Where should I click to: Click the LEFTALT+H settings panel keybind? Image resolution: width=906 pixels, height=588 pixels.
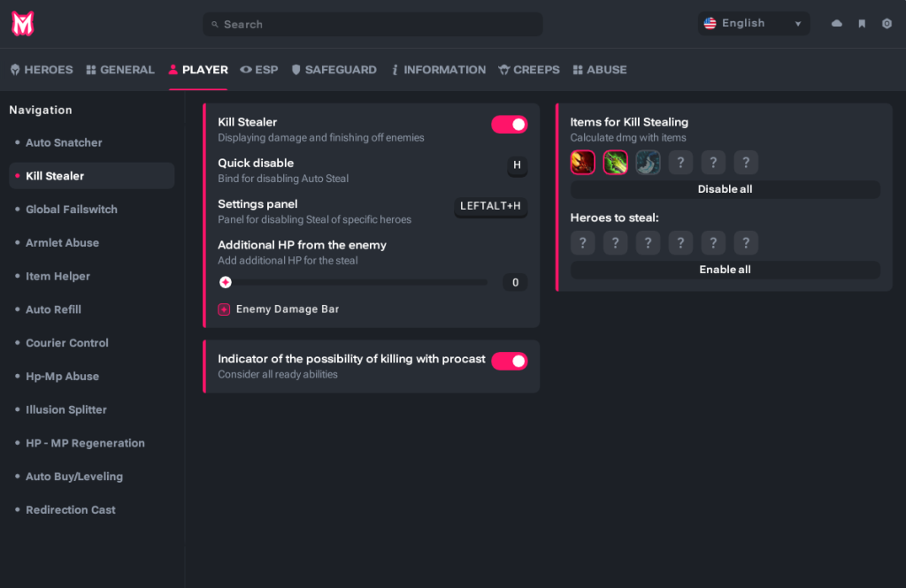pos(491,207)
